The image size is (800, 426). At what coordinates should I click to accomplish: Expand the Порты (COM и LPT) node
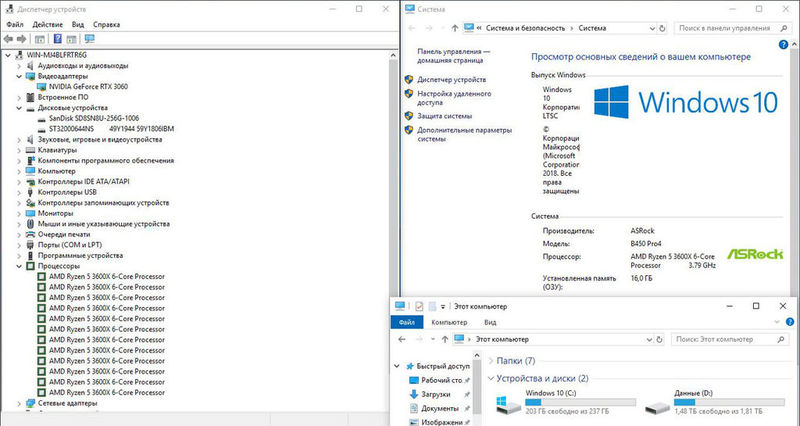[19, 245]
